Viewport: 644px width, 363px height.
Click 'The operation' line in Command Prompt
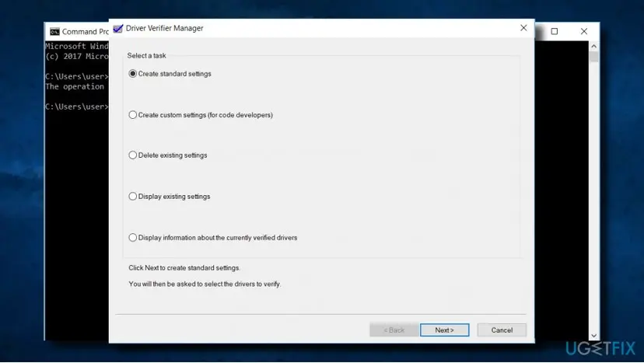click(75, 86)
